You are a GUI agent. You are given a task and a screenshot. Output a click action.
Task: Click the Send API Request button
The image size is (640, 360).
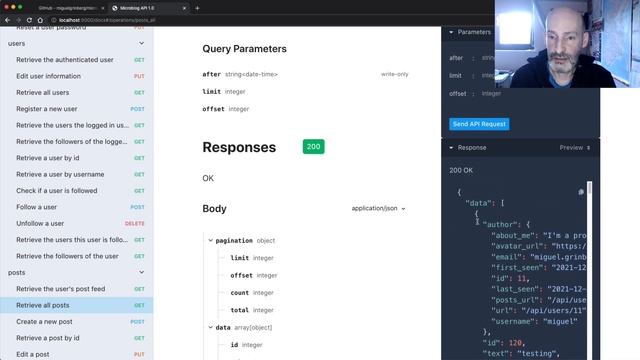coord(479,124)
